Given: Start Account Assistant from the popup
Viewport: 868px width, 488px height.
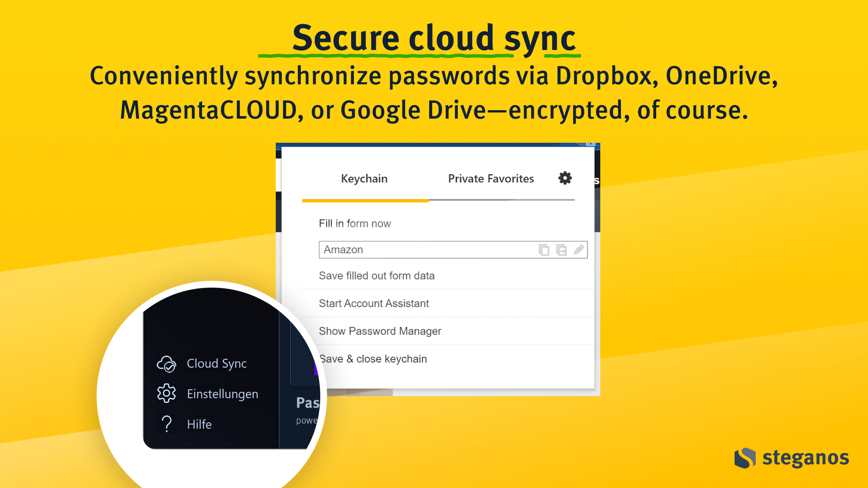Looking at the screenshot, I should point(374,303).
